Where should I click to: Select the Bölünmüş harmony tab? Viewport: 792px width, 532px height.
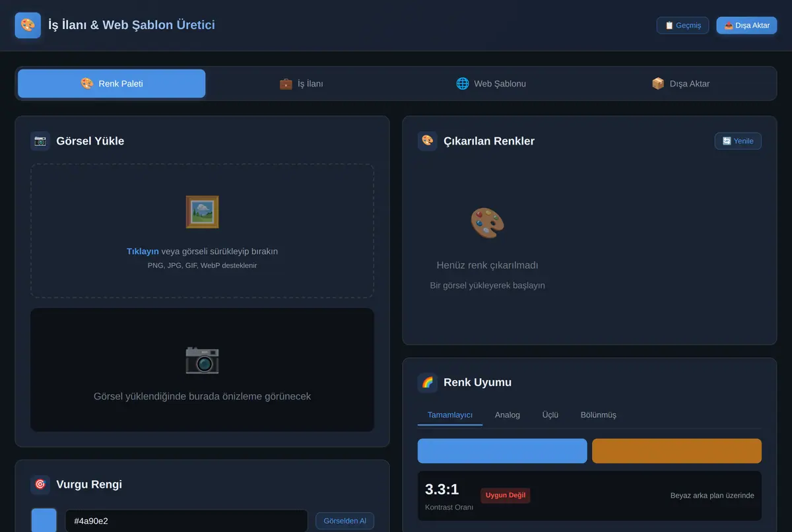[x=599, y=415]
